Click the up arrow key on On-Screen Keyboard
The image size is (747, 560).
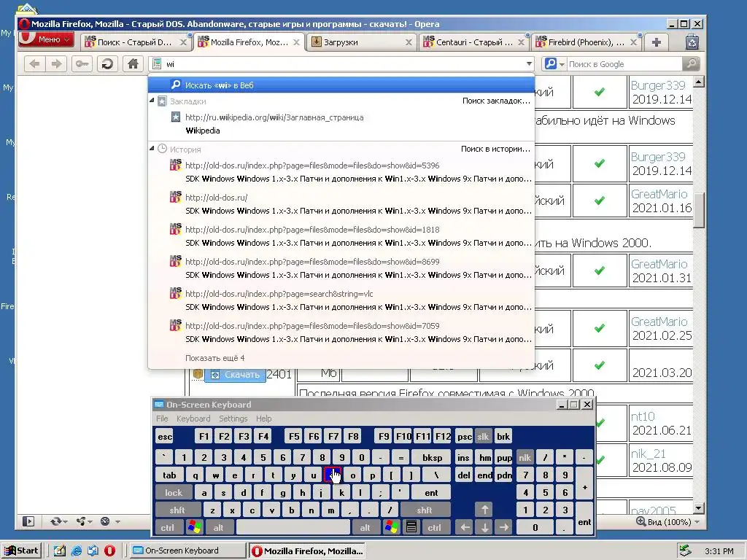(x=484, y=510)
